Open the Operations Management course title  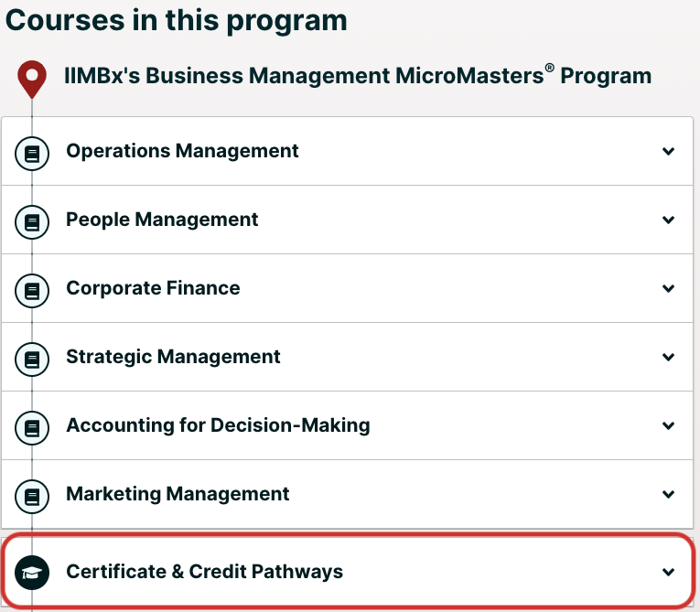pos(182,151)
